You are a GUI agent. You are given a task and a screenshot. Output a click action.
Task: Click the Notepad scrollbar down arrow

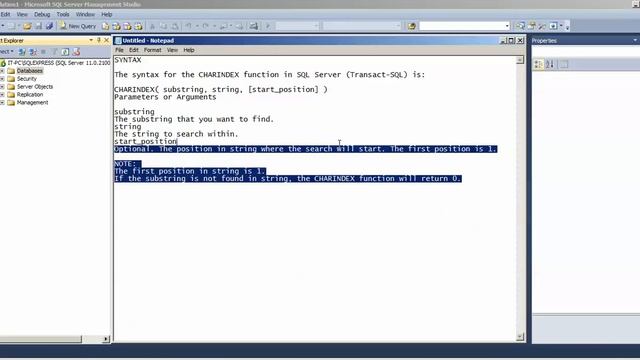tap(520, 337)
